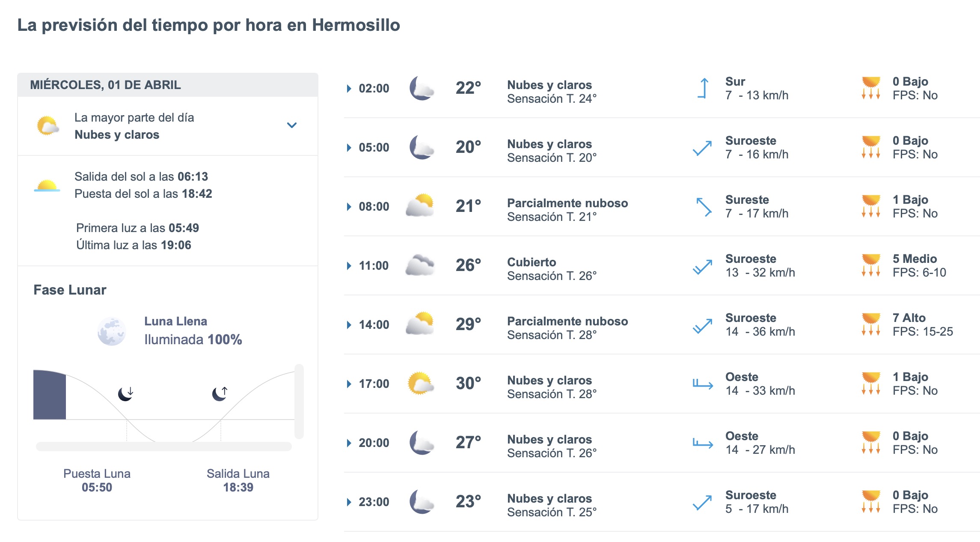Viewport: 980px width, 542px height.
Task: Click the sun icon for 17:00
Action: [x=419, y=384]
